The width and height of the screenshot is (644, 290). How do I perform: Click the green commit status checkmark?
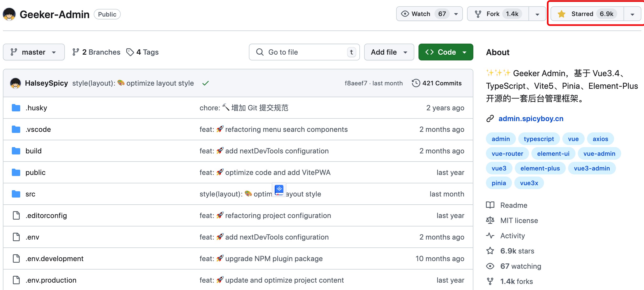[206, 83]
